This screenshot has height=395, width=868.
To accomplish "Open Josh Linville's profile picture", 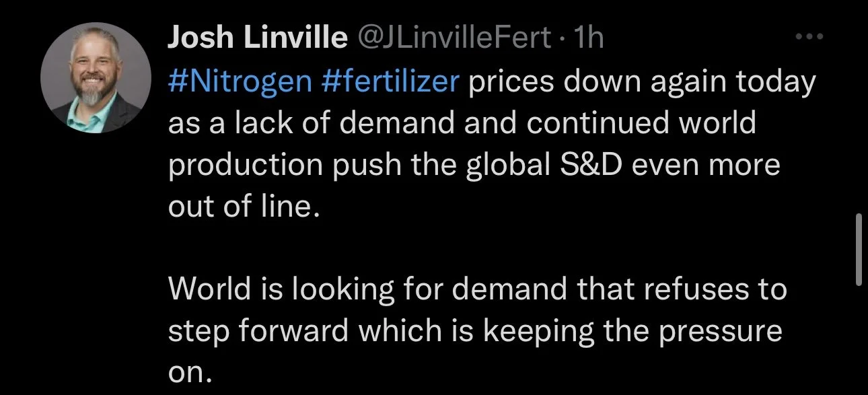I will [x=96, y=79].
